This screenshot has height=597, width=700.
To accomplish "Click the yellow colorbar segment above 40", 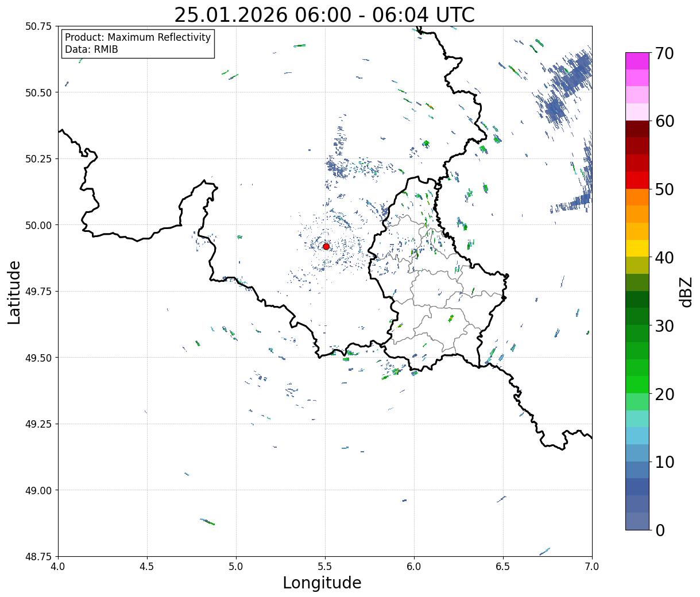I will tap(637, 248).
